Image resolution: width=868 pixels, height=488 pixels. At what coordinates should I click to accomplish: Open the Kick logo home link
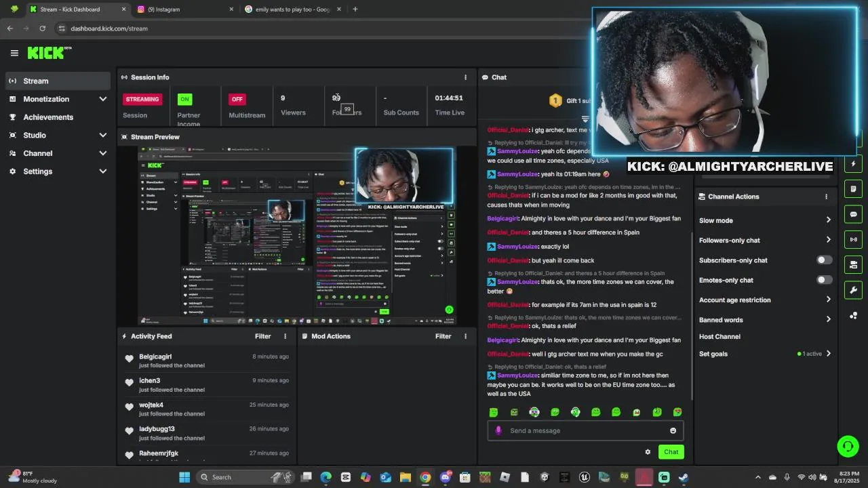click(x=49, y=53)
